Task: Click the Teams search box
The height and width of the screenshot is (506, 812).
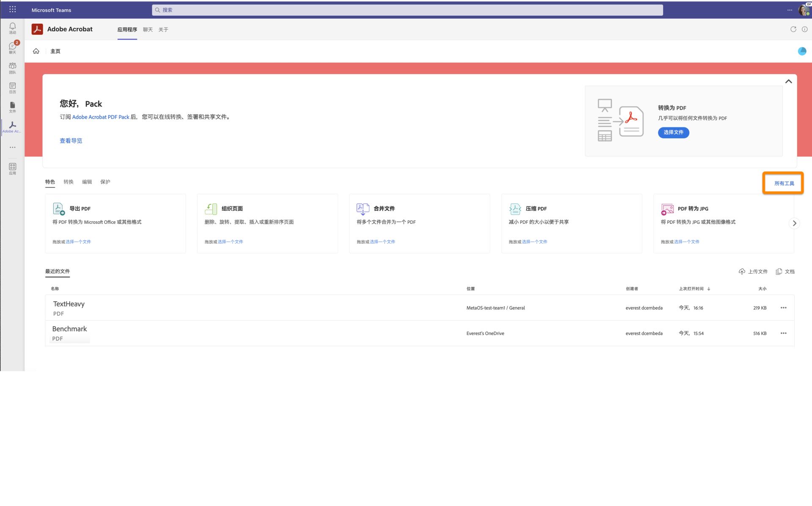Action: (x=407, y=10)
